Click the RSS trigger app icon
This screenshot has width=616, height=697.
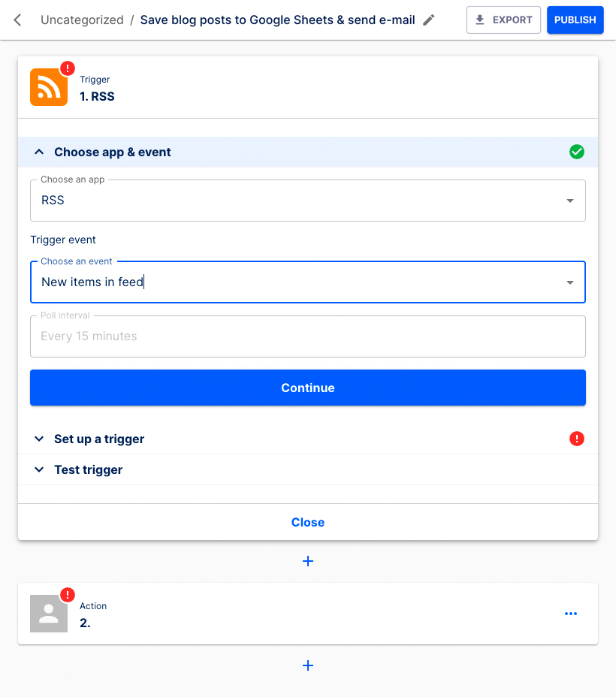48,87
